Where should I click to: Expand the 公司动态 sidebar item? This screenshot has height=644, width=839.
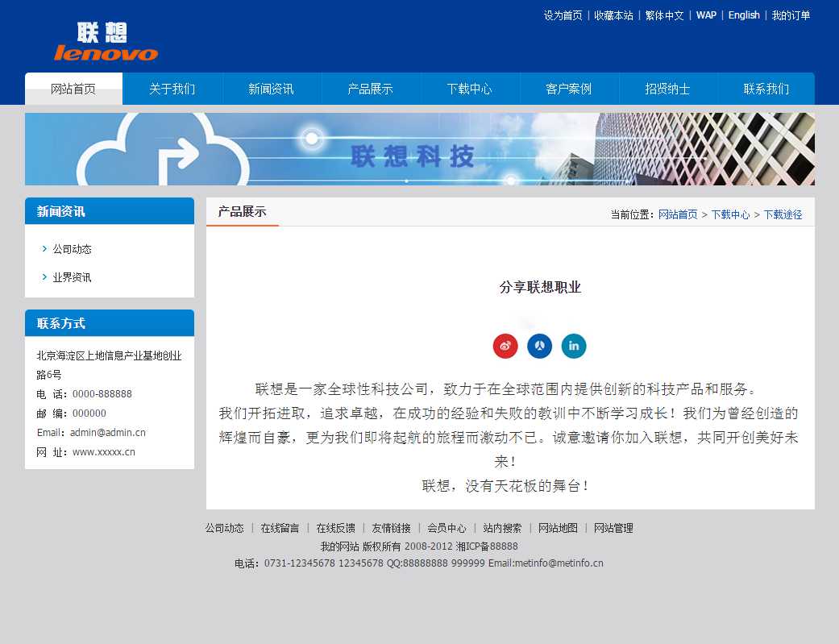(72, 250)
